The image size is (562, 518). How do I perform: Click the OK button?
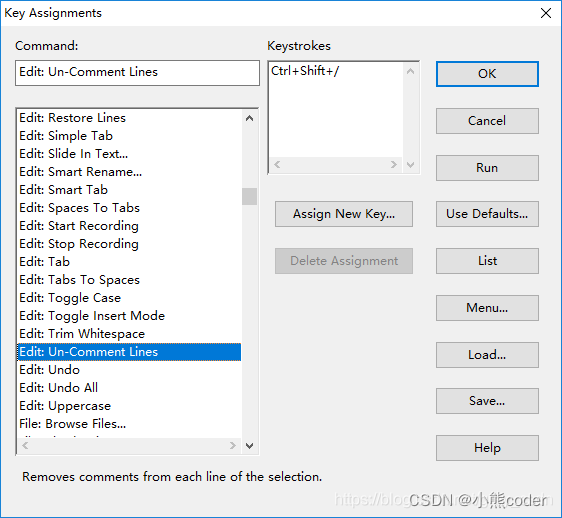[x=487, y=74]
